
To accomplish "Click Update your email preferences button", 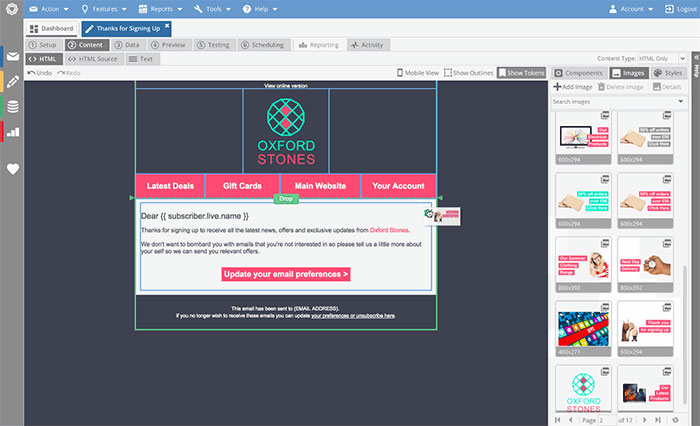I will pos(286,274).
